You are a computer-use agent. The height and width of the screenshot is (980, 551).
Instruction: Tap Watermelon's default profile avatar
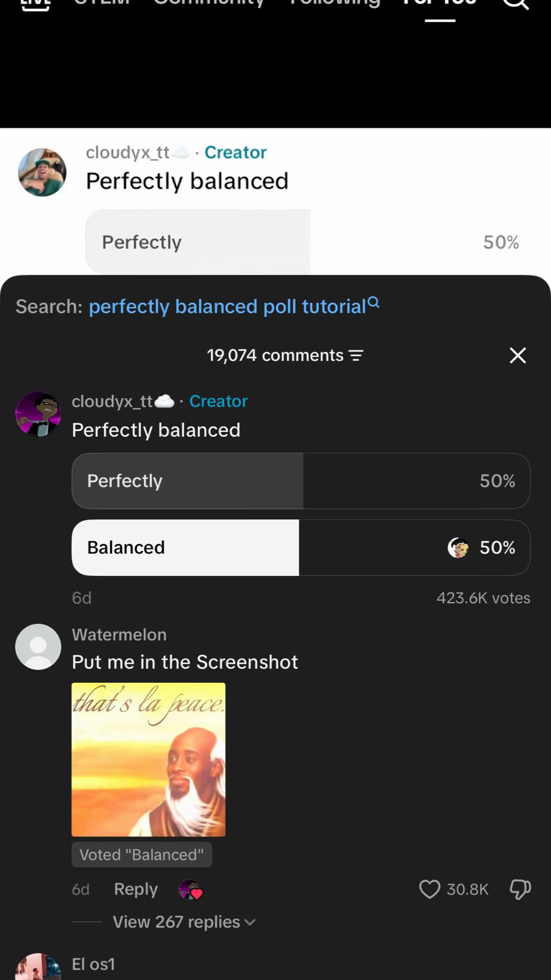(x=38, y=647)
